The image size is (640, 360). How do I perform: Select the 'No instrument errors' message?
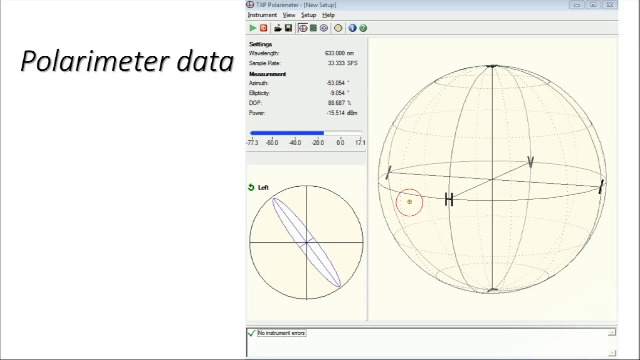point(281,333)
